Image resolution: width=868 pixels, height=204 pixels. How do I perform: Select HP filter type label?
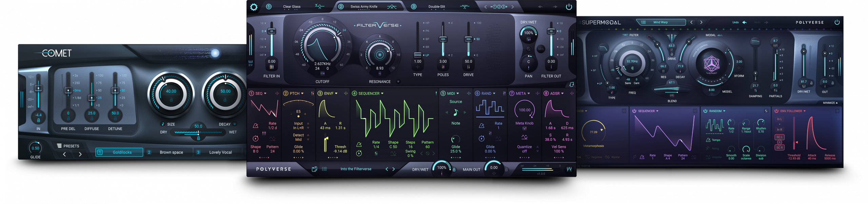tap(427, 23)
